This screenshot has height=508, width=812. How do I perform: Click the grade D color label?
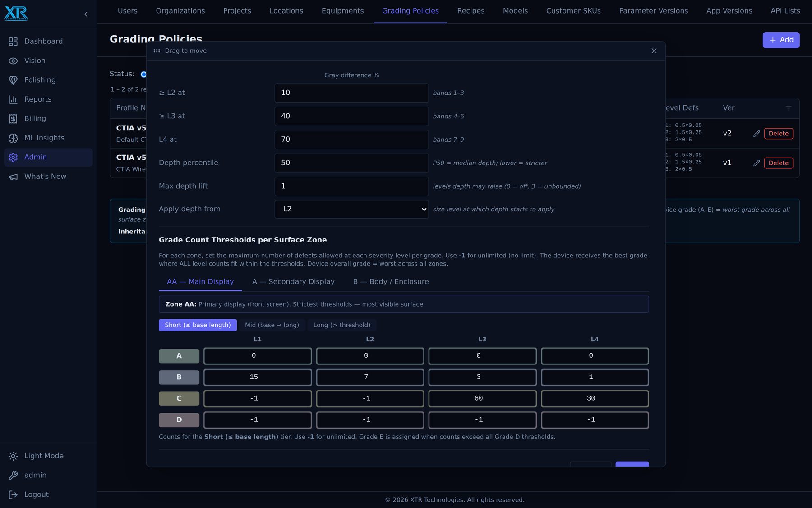tap(179, 420)
